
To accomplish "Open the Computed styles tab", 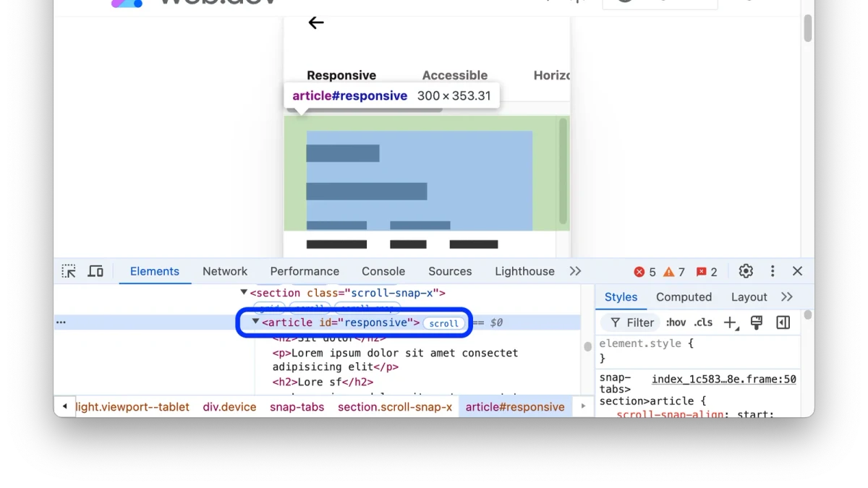I will (684, 297).
